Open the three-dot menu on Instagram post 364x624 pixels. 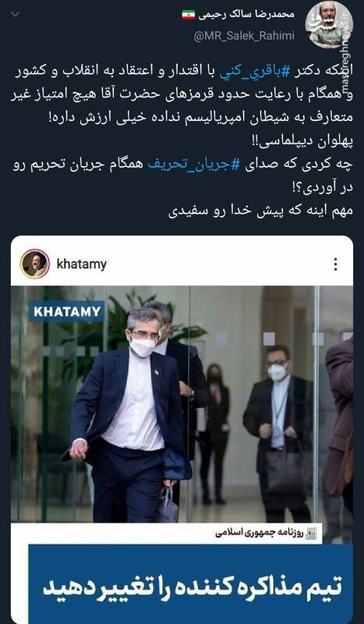pyautogui.click(x=336, y=264)
